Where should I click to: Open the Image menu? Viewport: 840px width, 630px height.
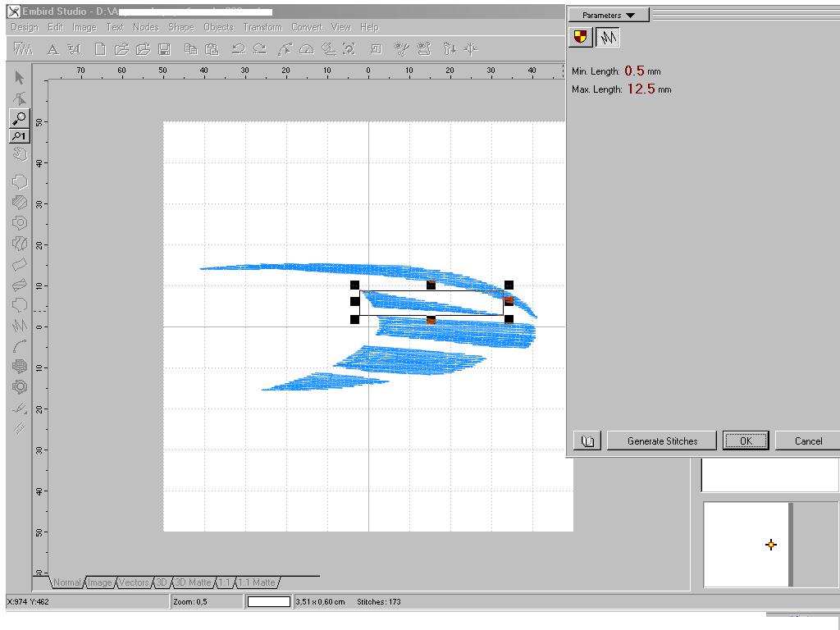[84, 27]
